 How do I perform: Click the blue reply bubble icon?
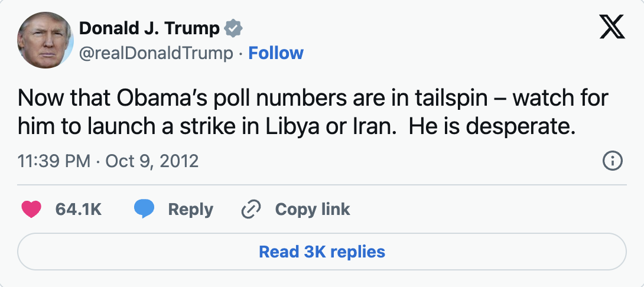coord(144,209)
